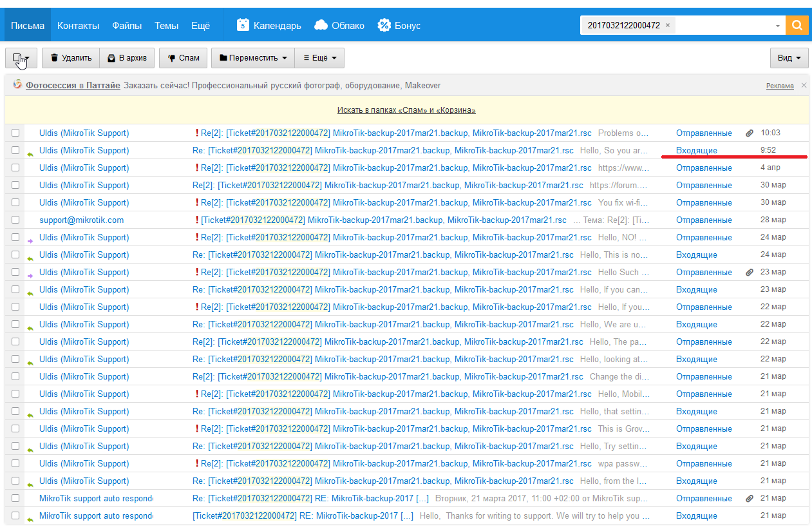Click the red flag on the support@mikrotik.com message
The width and height of the screenshot is (812, 529).
196,220
